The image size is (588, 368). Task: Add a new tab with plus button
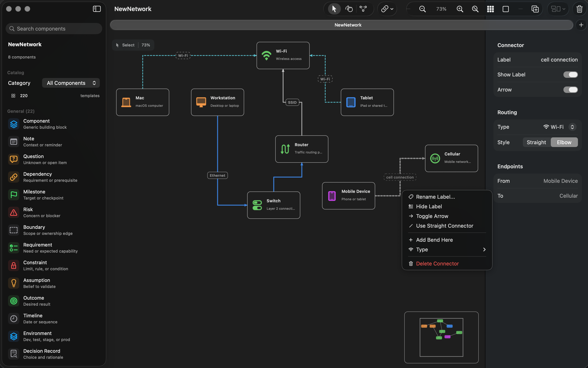581,25
